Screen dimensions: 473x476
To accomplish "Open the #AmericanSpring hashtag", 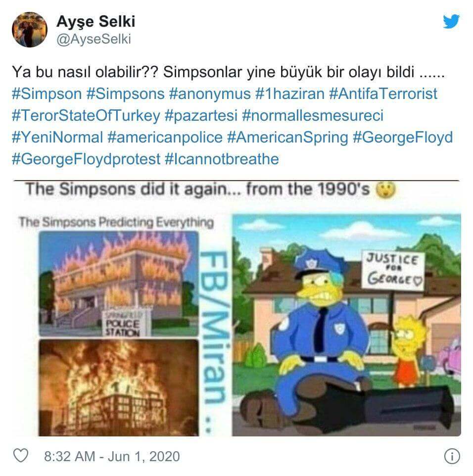I will point(288,138).
